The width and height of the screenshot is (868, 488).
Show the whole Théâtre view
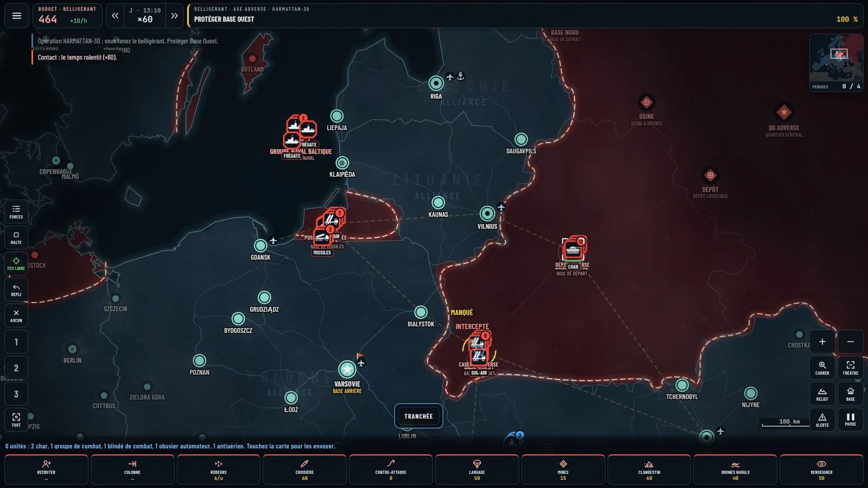851,368
